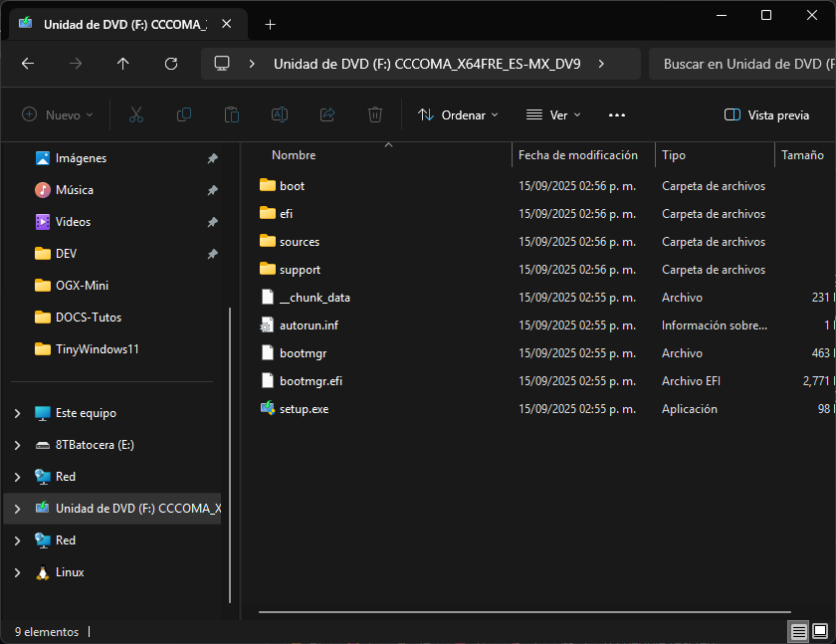Open the Ordenar sort dropdown
Screen dimensions: 836x644
tap(458, 115)
